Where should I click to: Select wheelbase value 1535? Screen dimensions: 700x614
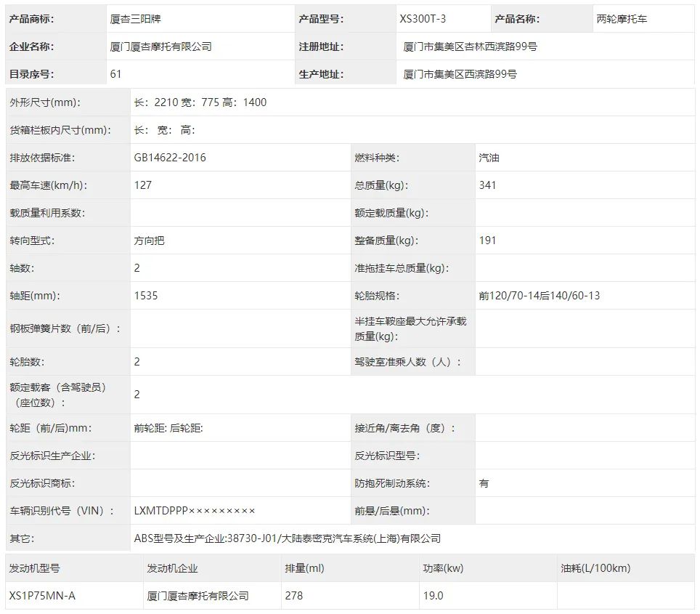(145, 296)
